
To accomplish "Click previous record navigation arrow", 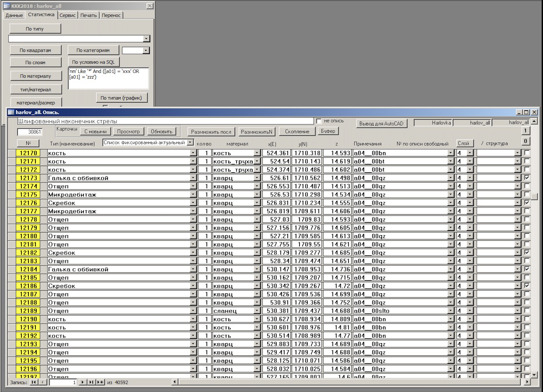I will point(43,382).
